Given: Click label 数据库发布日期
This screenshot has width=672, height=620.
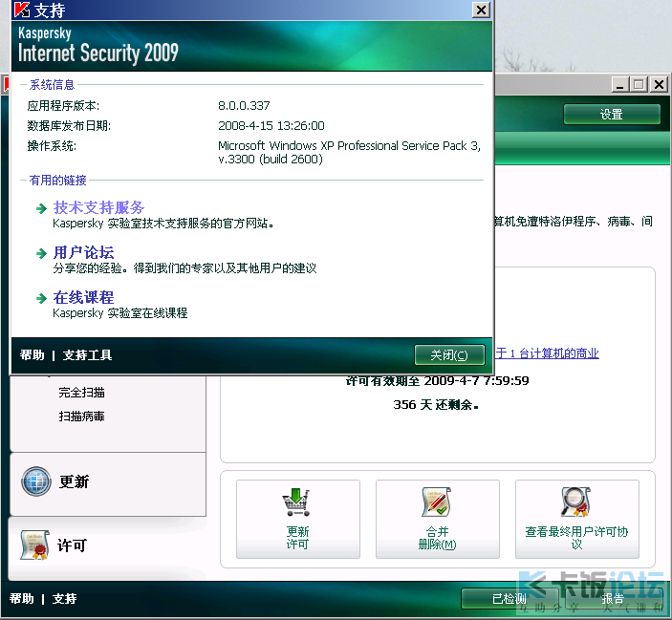Looking at the screenshot, I should 69,126.
